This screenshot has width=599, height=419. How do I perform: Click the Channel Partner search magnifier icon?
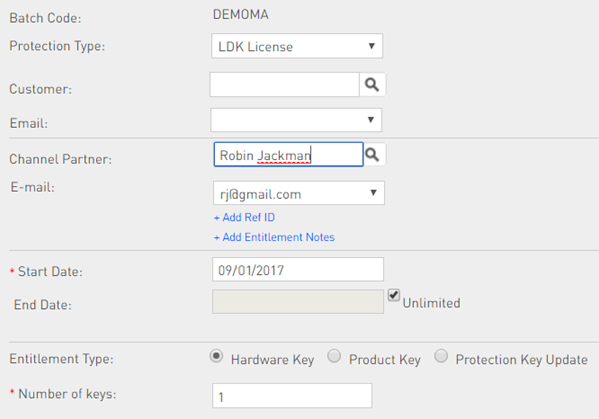click(x=372, y=155)
